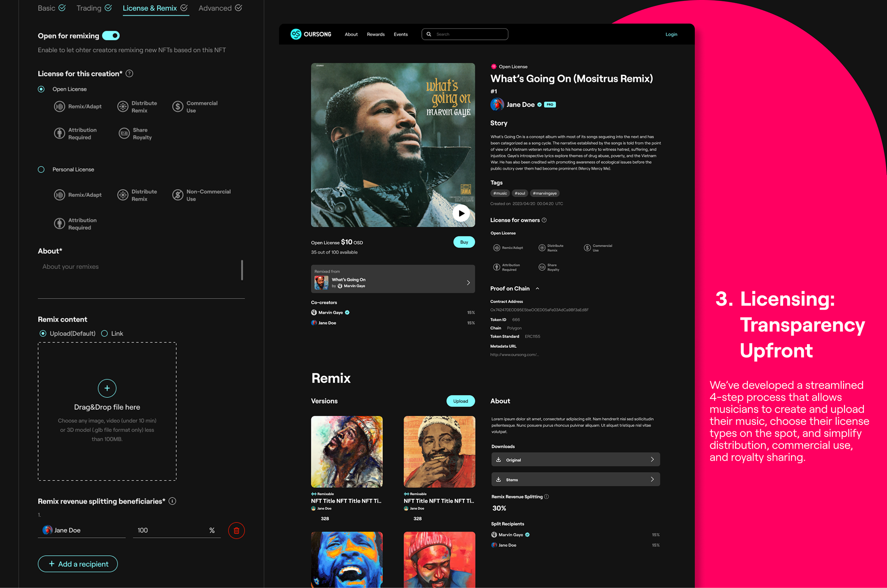Click the Commercial Use icon under Open License

pos(178,107)
